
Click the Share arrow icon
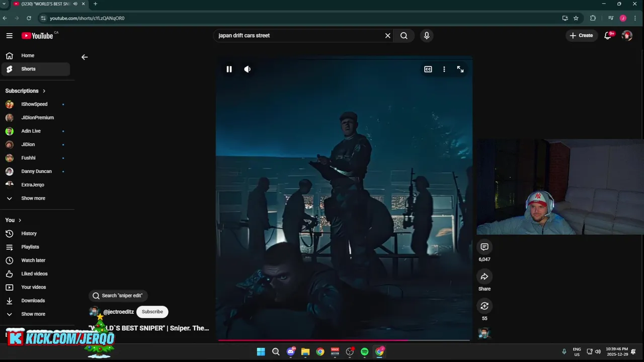[485, 277]
